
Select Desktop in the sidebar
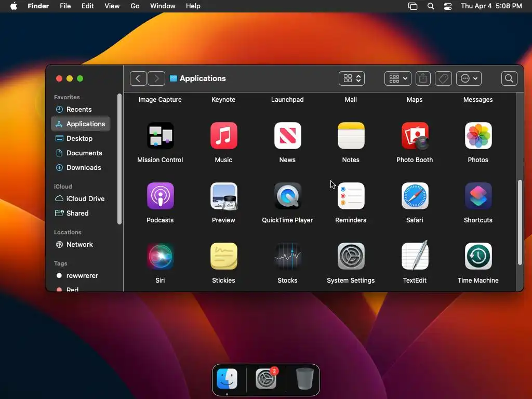(81, 138)
